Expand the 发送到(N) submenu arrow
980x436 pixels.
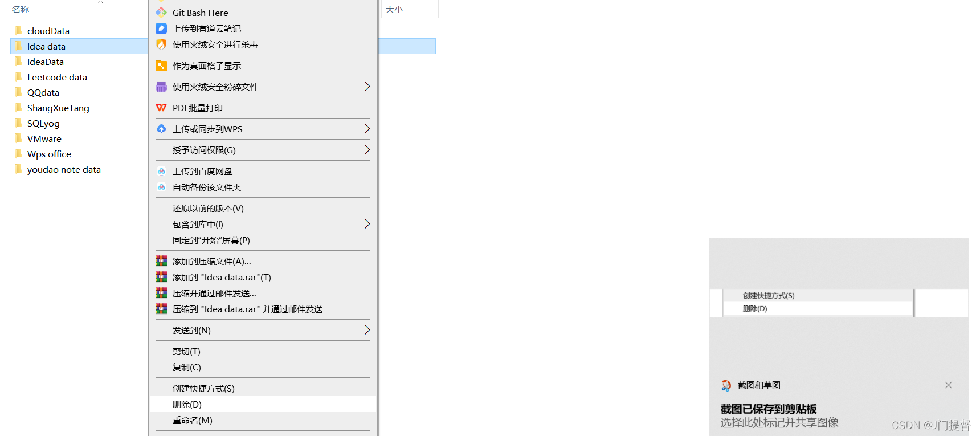coord(367,330)
